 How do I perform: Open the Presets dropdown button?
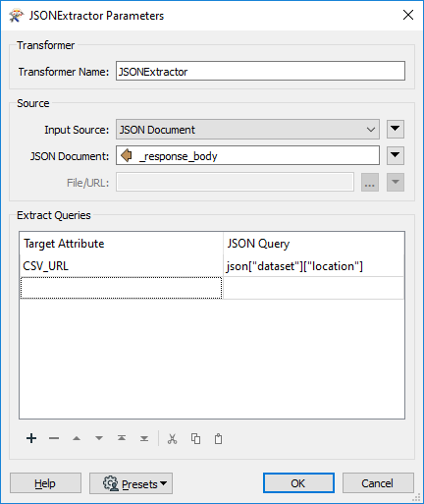tap(131, 483)
